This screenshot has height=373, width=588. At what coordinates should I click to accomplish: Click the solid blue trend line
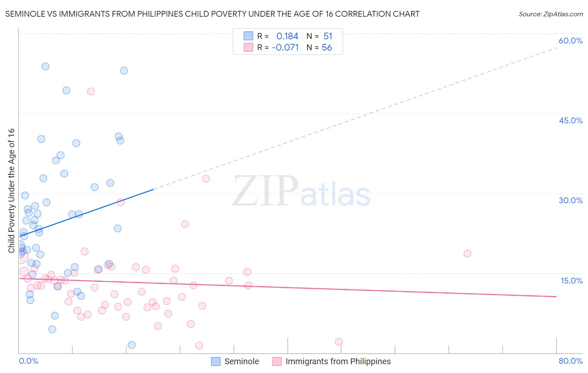pos(87,213)
